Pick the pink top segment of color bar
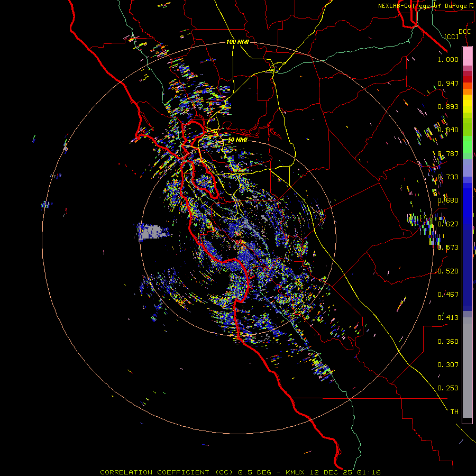Viewport: 476px width, 476px height. (467, 56)
